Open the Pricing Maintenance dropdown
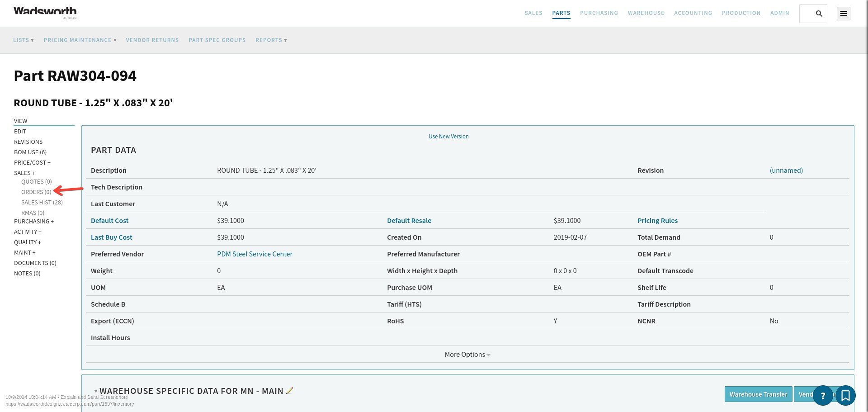 click(x=80, y=40)
